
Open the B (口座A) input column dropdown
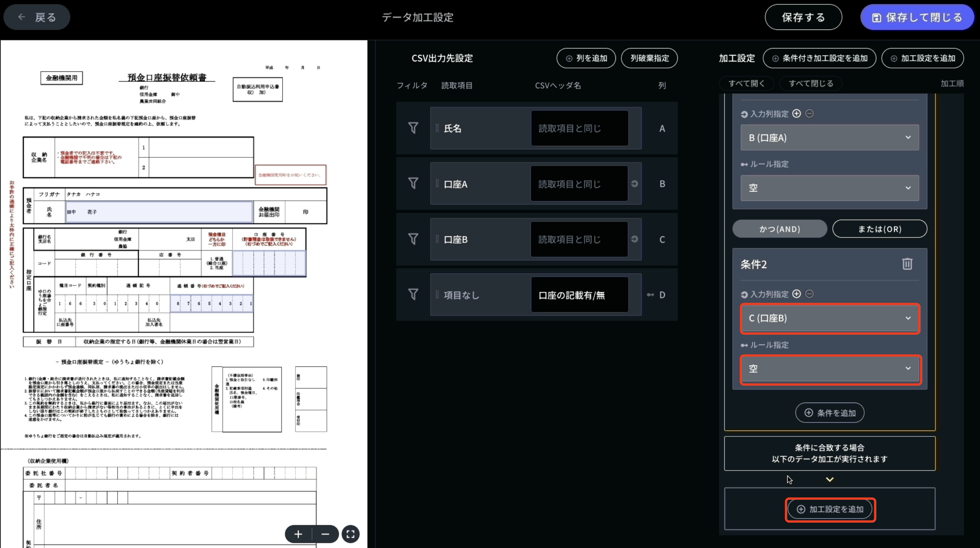click(829, 138)
